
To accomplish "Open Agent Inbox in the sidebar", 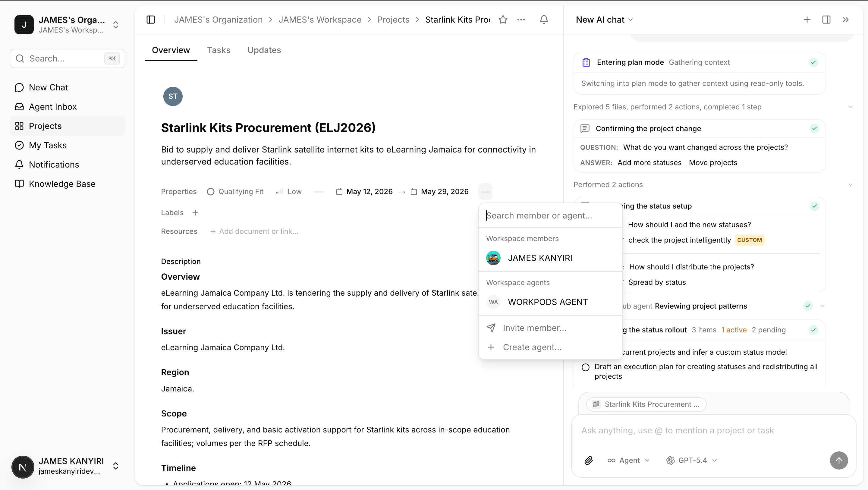I will [68, 106].
